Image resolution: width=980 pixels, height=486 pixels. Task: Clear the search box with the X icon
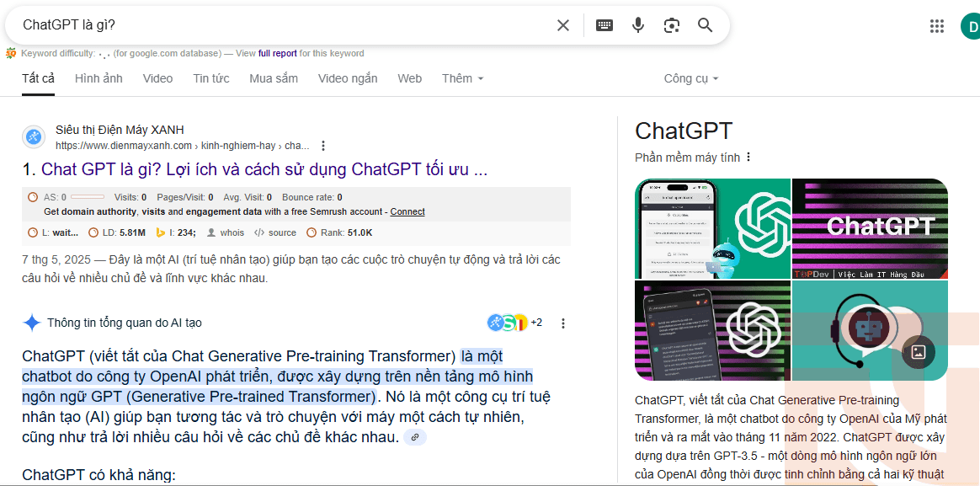pos(563,25)
